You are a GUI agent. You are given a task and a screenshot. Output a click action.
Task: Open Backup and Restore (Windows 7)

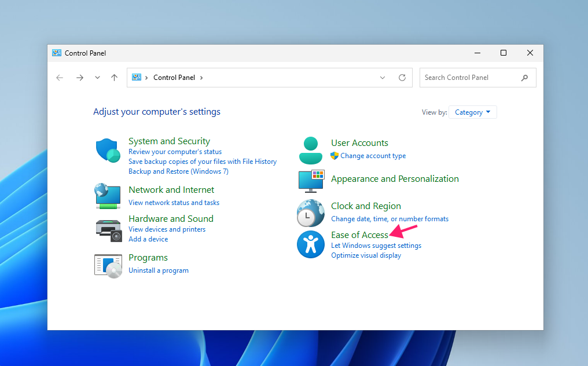[x=178, y=171]
